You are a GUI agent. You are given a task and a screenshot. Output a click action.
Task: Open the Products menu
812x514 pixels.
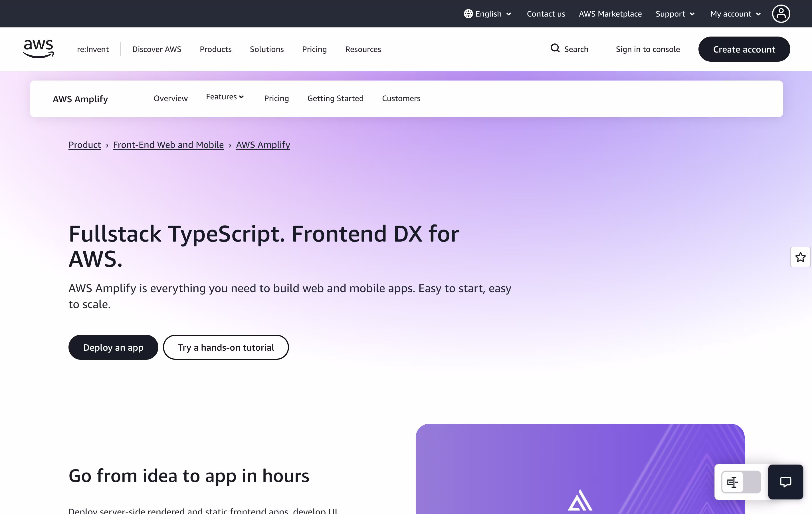click(x=215, y=49)
